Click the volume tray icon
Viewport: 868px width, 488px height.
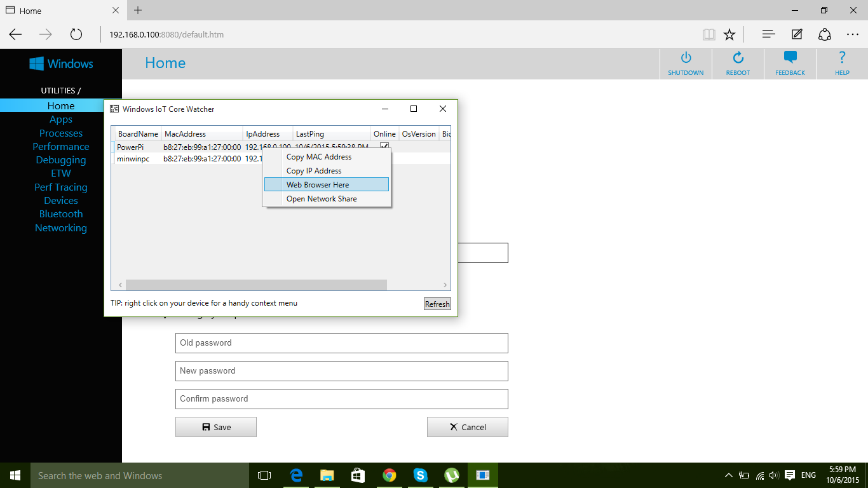point(774,475)
